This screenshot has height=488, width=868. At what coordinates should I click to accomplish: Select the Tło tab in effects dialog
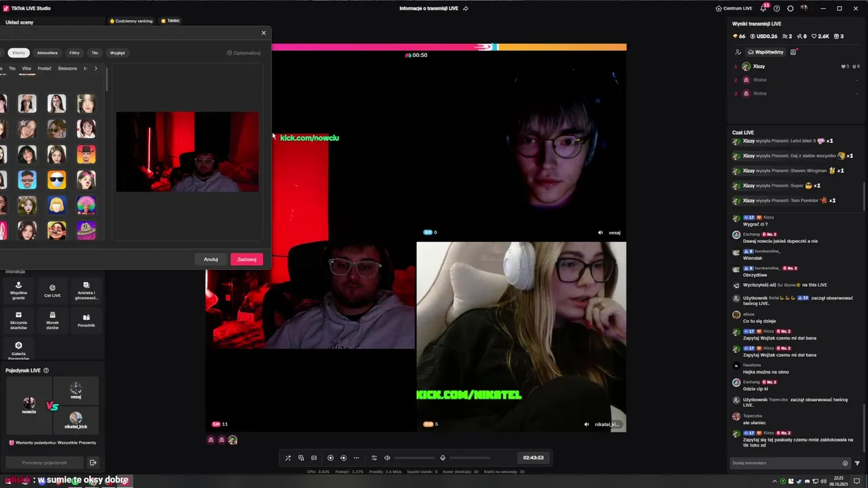95,53
